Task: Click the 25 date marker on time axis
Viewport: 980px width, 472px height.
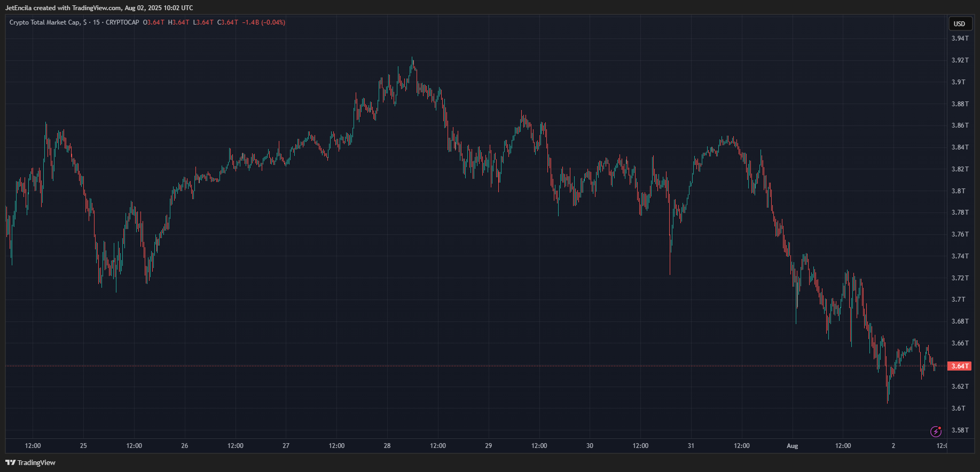Action: 83,446
